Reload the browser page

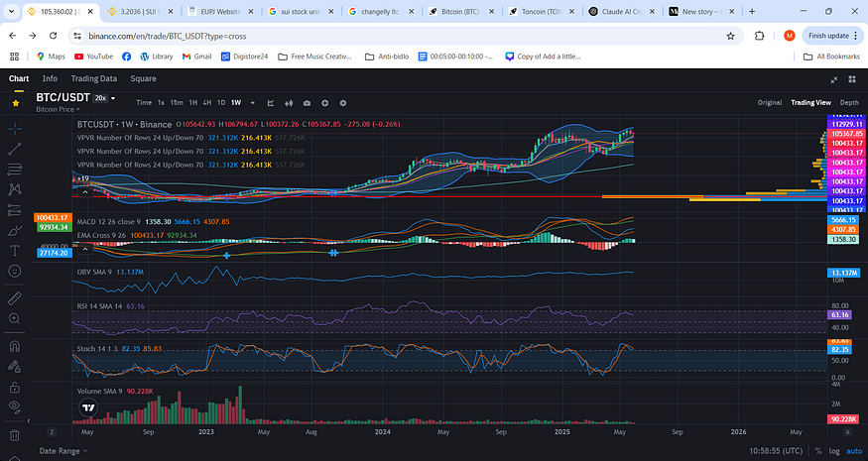(x=54, y=36)
